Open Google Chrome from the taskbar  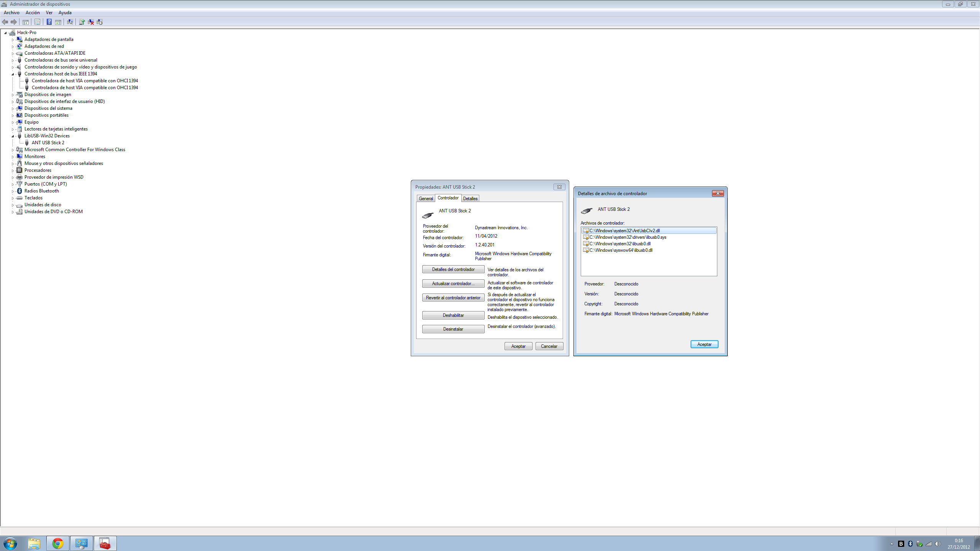point(58,543)
